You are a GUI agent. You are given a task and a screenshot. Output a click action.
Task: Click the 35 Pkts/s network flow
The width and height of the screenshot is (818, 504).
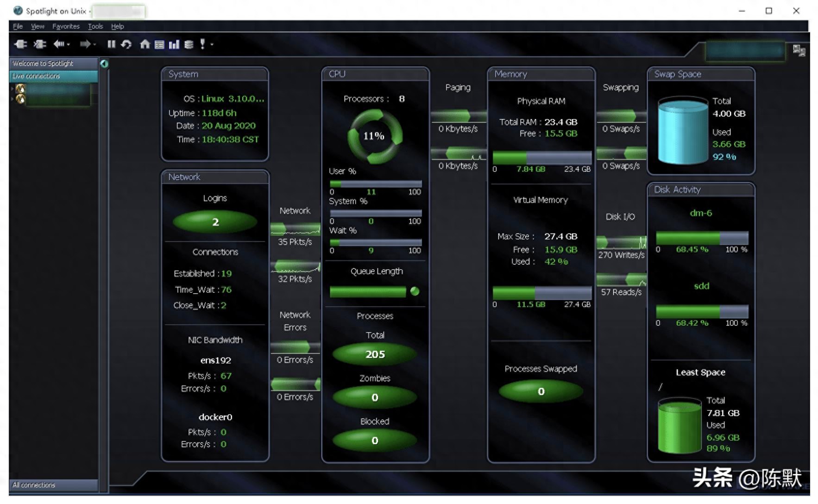coord(295,229)
